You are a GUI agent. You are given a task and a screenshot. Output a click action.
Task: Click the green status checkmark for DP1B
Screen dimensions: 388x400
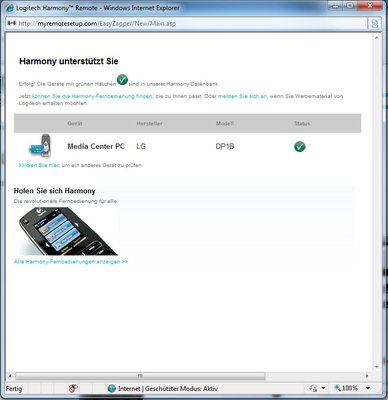pos(300,146)
